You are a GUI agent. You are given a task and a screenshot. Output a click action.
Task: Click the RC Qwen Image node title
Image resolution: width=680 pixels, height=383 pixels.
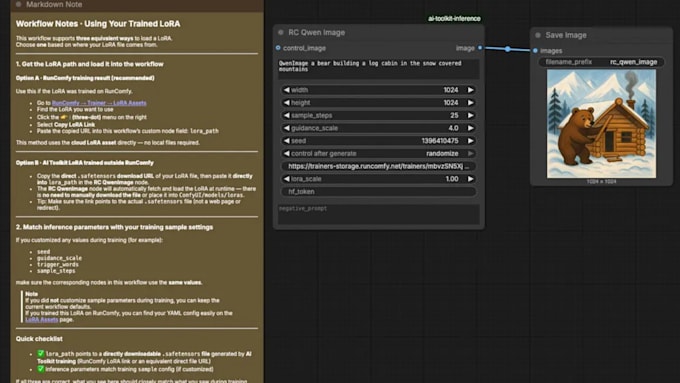point(317,33)
